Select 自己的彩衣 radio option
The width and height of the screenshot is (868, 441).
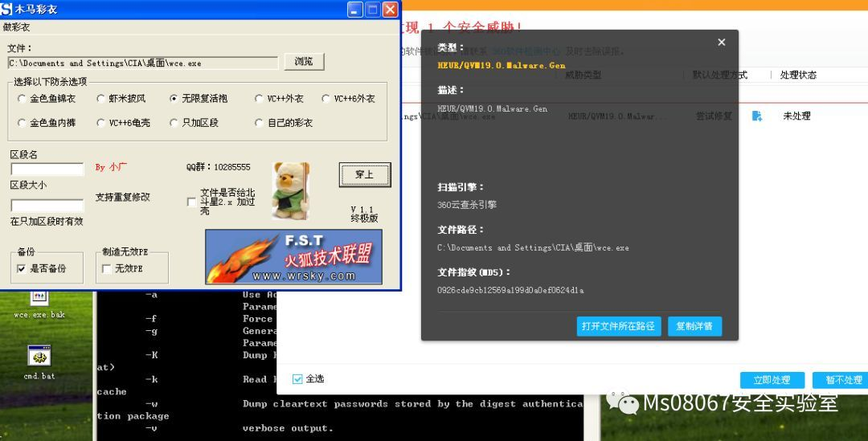pos(284,123)
